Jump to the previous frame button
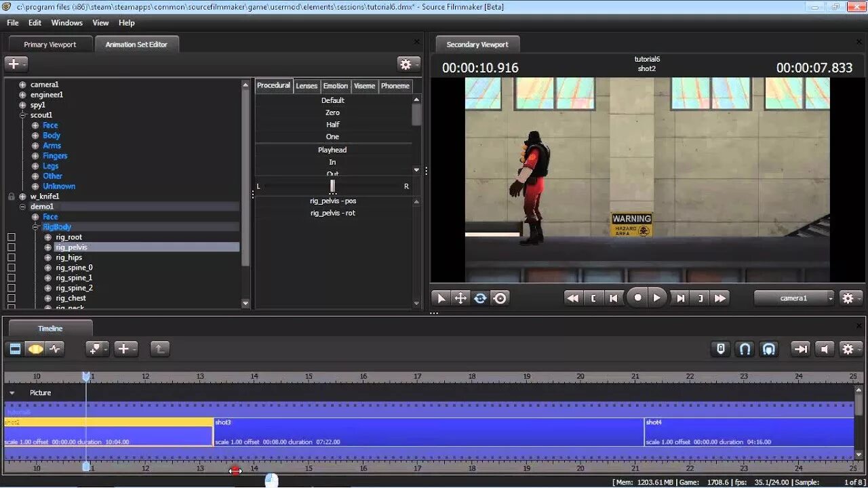The image size is (868, 488). point(614,298)
